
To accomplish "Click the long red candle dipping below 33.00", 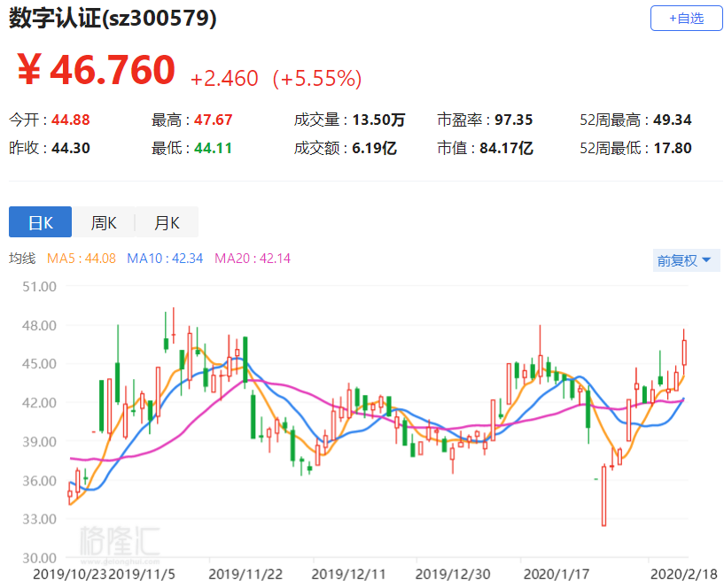I will pyautogui.click(x=603, y=496).
